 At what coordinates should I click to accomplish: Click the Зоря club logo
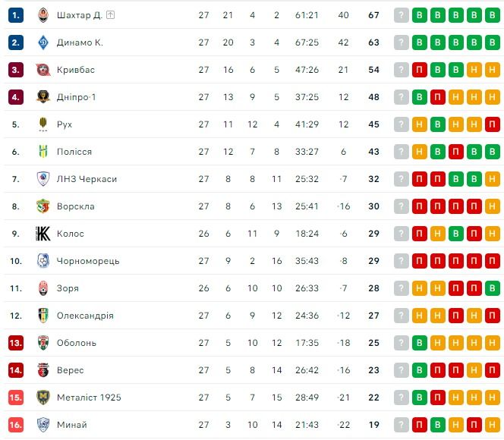click(43, 288)
